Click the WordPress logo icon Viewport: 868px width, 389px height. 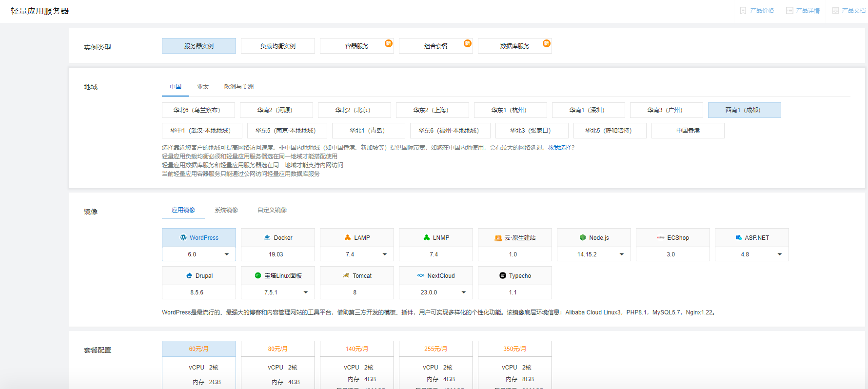(x=183, y=237)
